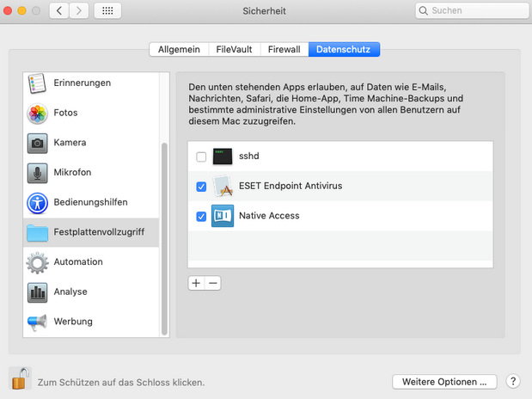
Task: Go to the Allgemein tab
Action: (x=179, y=50)
